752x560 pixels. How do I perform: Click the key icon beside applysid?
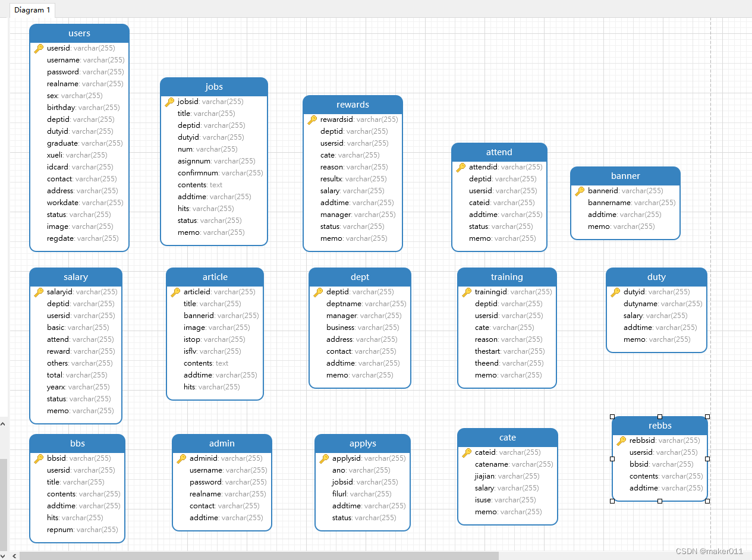pos(324,458)
